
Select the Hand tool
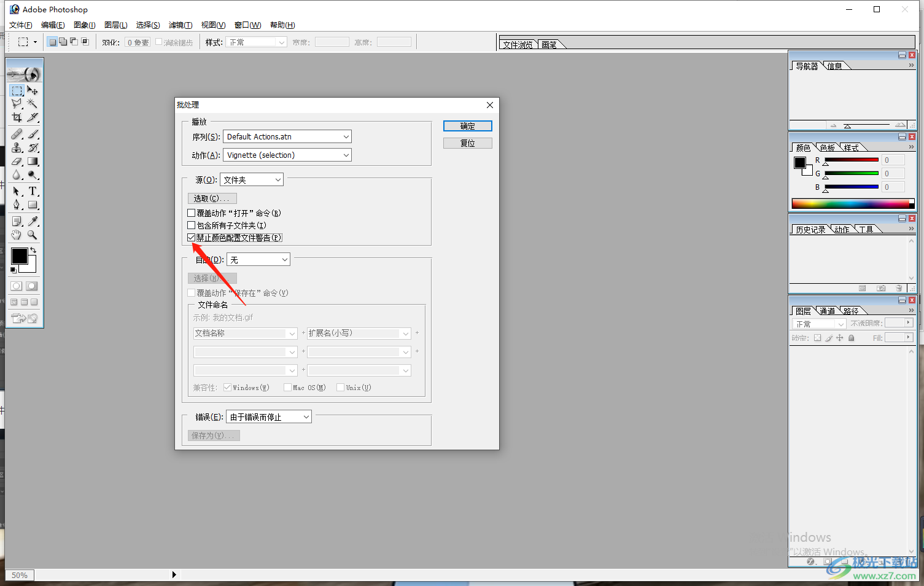pos(17,235)
